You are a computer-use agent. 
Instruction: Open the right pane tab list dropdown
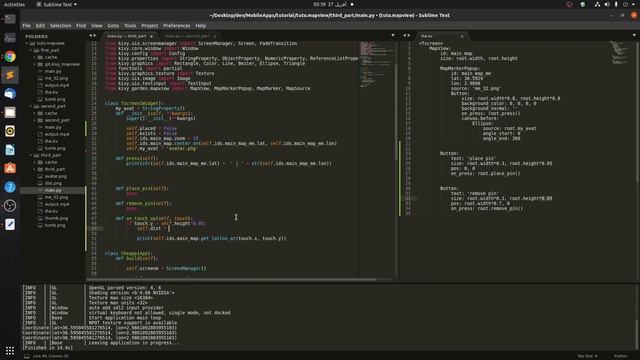[x=634, y=36]
